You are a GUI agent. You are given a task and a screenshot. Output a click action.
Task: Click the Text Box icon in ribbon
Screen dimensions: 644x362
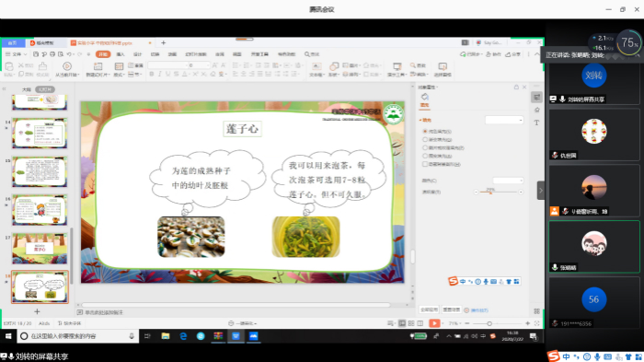316,66
